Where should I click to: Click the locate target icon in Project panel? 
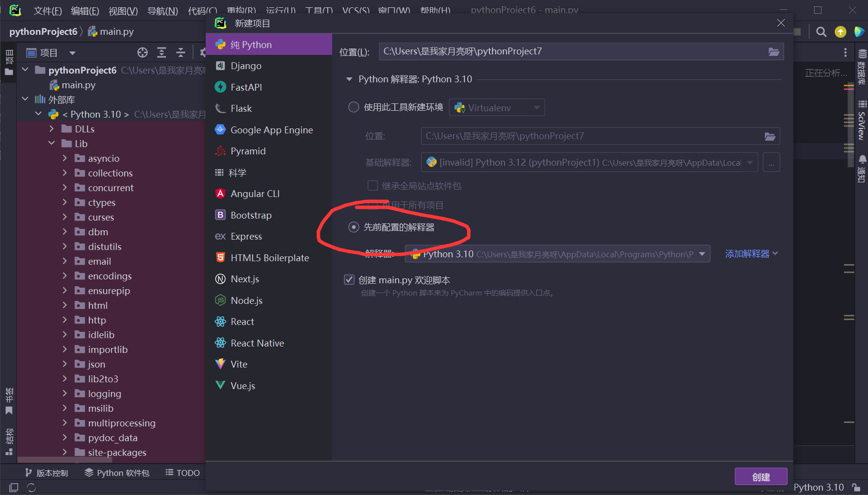click(x=143, y=52)
